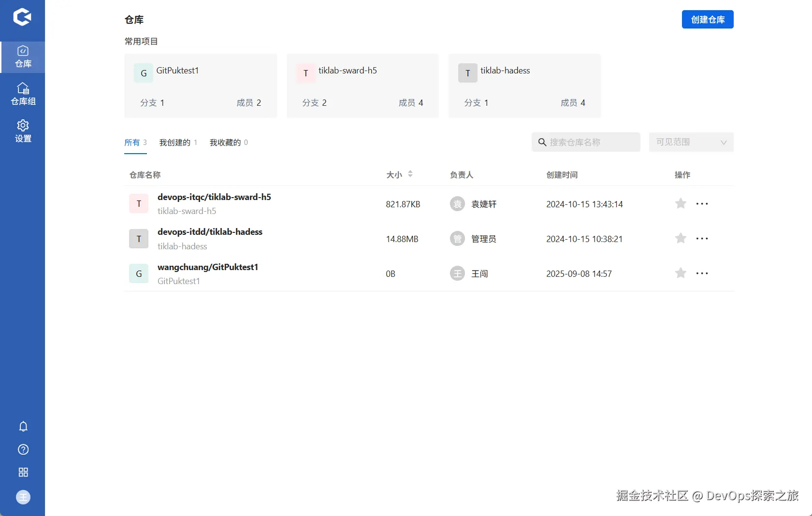
Task: Click the T icon of devops-itqc/tiklab-sward-h5 row
Action: [x=139, y=204]
